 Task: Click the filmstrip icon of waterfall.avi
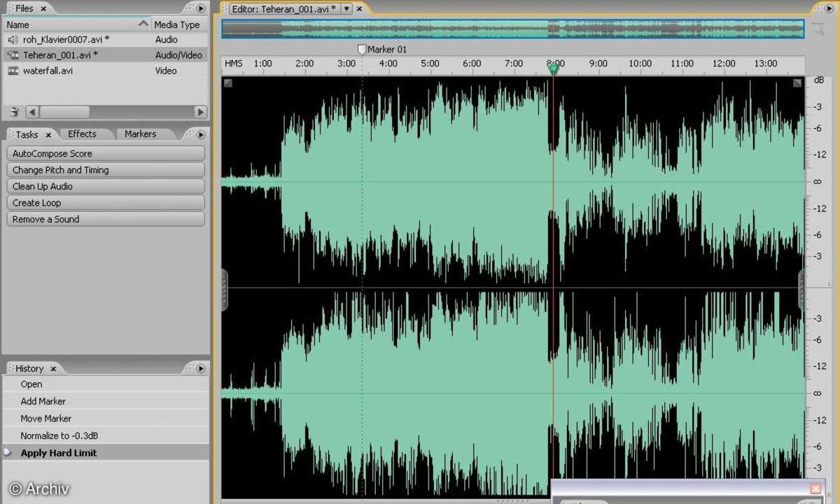[x=13, y=71]
